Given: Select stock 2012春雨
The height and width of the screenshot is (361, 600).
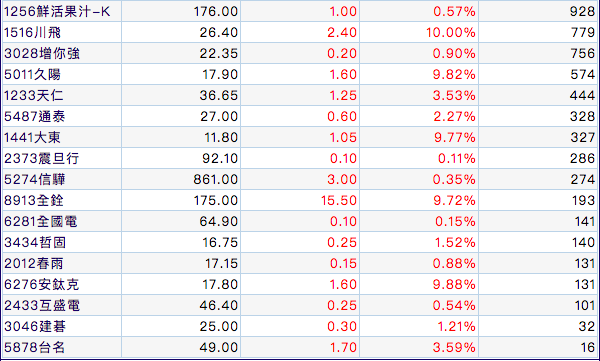Looking at the screenshot, I should point(34,264).
